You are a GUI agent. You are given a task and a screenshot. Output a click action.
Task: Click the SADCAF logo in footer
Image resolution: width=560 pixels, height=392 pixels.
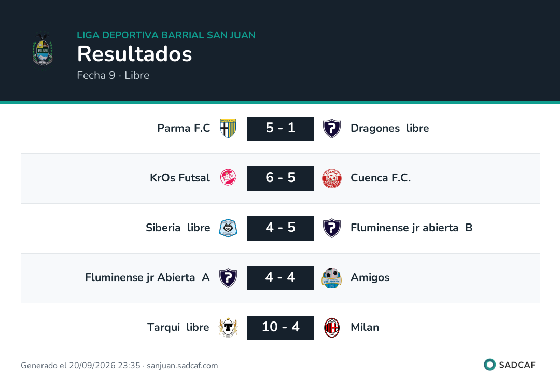(x=510, y=365)
